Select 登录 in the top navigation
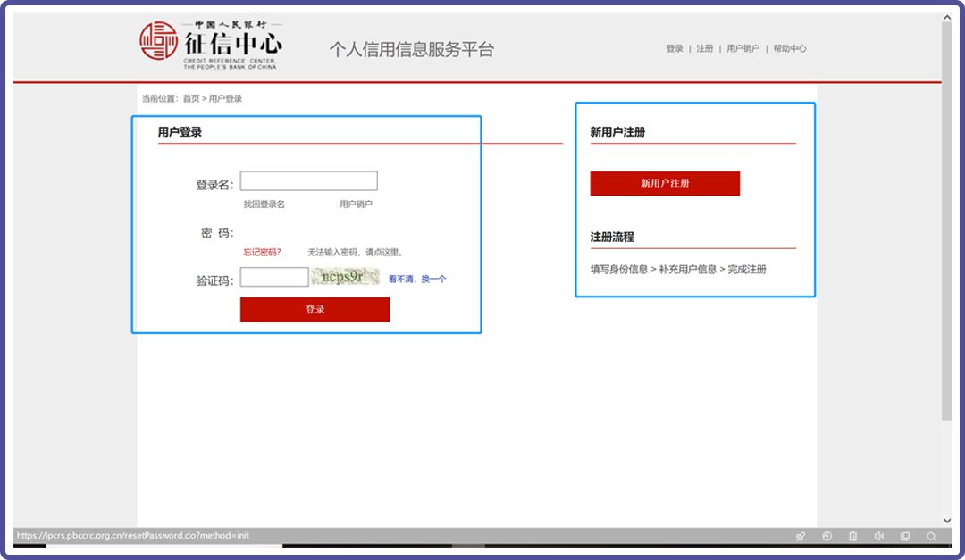 674,48
